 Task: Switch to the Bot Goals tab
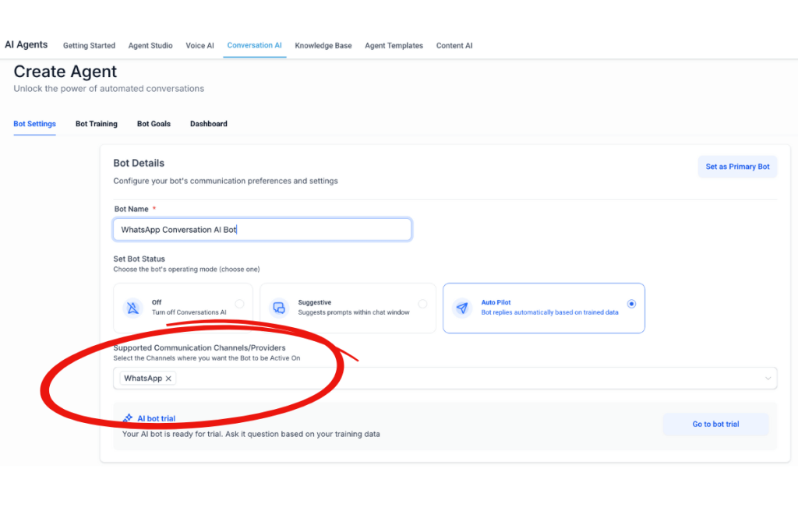[x=154, y=124]
